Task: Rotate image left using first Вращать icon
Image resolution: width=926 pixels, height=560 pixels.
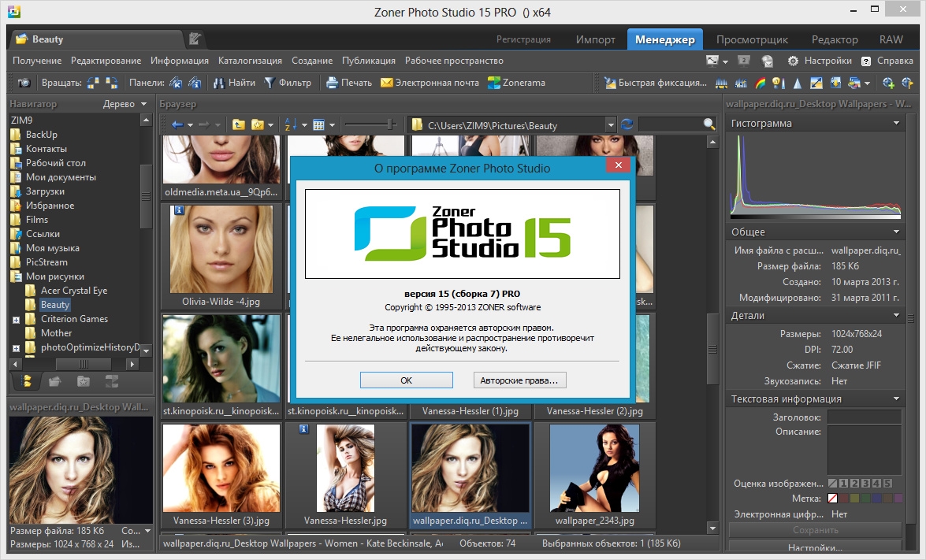Action: coord(93,83)
